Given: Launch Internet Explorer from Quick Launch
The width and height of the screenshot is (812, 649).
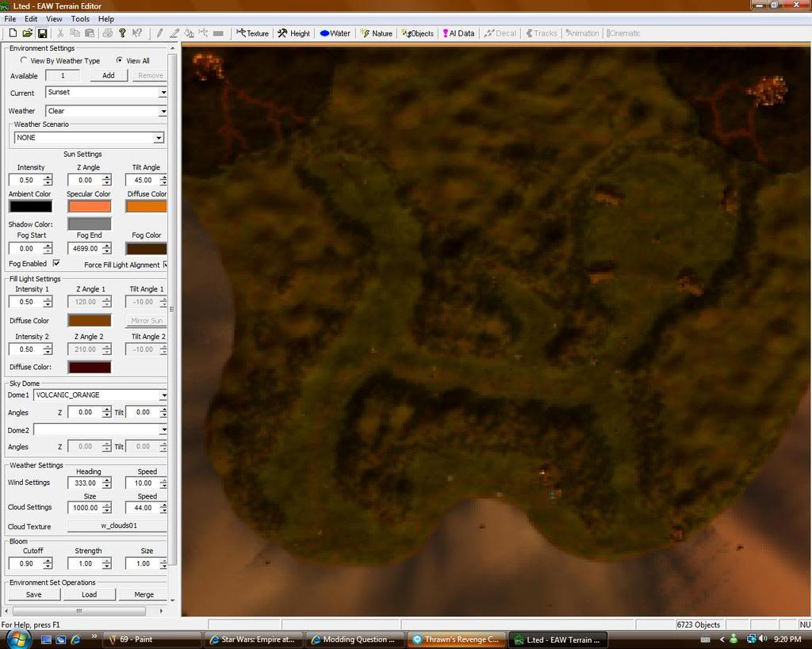Looking at the screenshot, I should 75,639.
